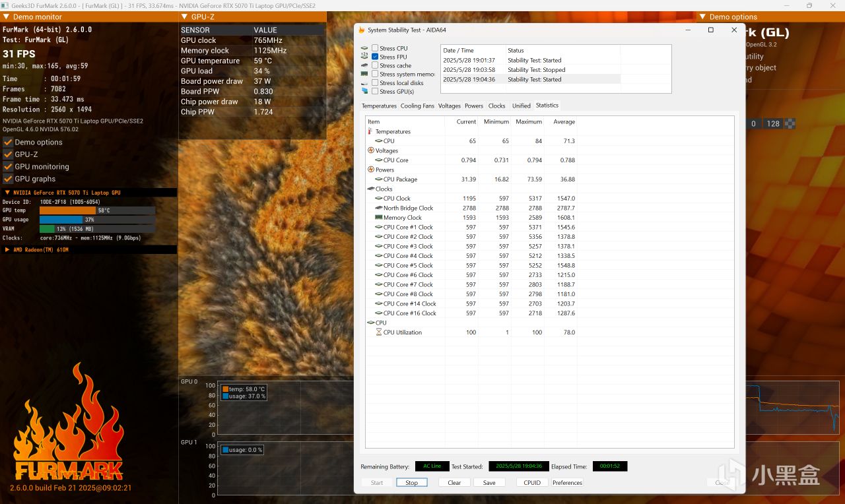Click the Stress GPU(s) monitor icon
845x504 pixels.
(x=364, y=91)
